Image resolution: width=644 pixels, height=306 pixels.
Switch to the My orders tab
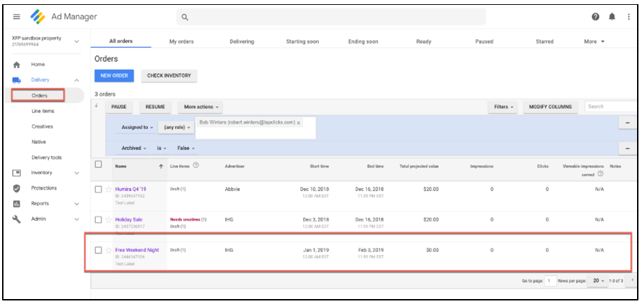181,42
